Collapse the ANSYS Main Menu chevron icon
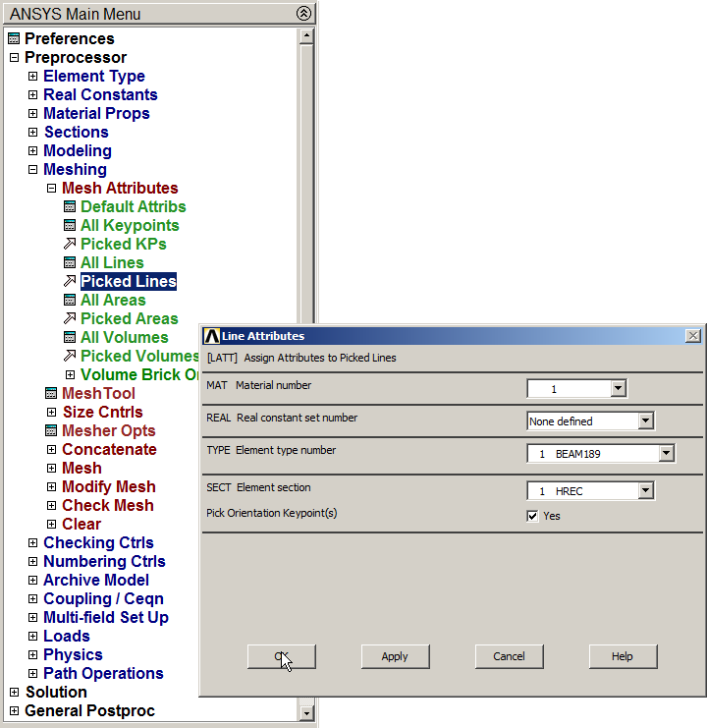The image size is (707, 728). pos(303,14)
